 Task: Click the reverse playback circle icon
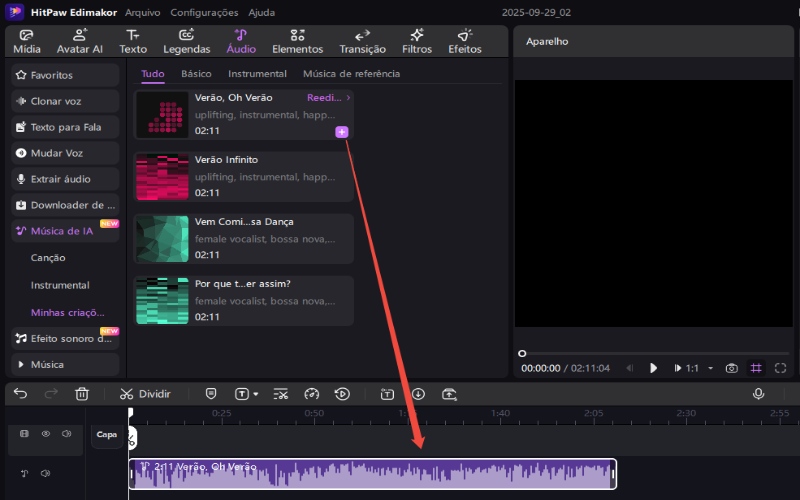[x=342, y=394]
